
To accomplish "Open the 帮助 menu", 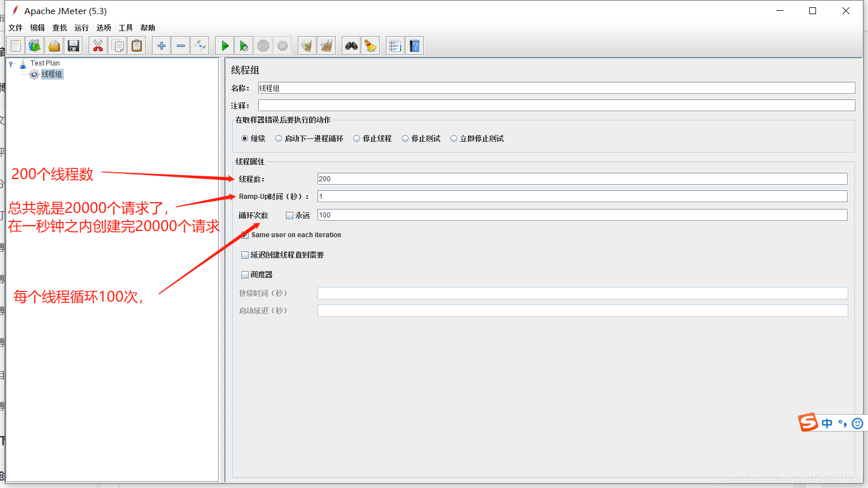I will pos(147,28).
